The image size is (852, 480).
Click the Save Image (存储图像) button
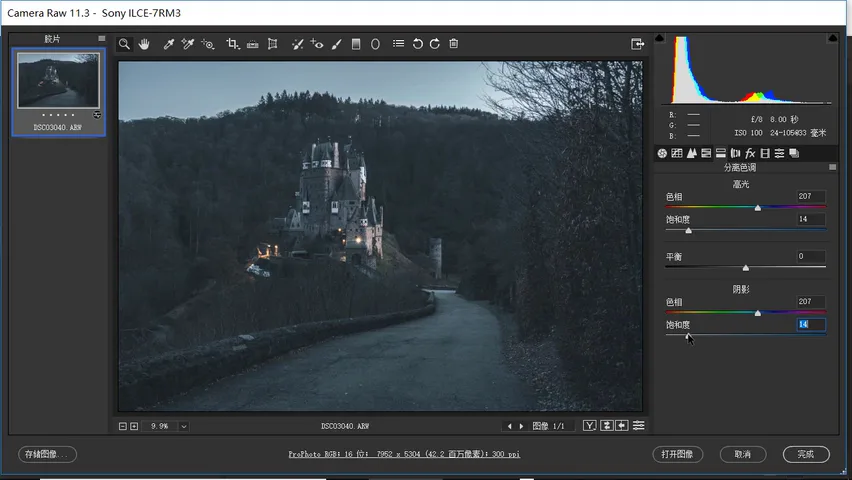click(x=47, y=454)
